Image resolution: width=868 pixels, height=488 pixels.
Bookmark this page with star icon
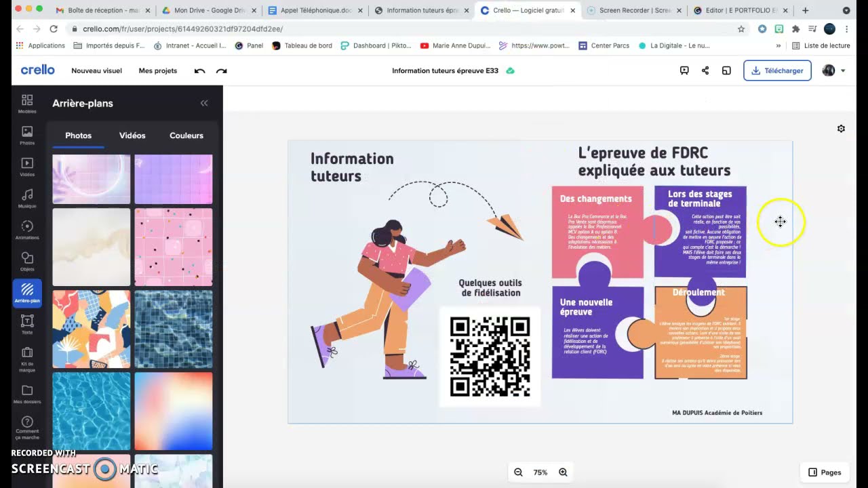pos(741,29)
